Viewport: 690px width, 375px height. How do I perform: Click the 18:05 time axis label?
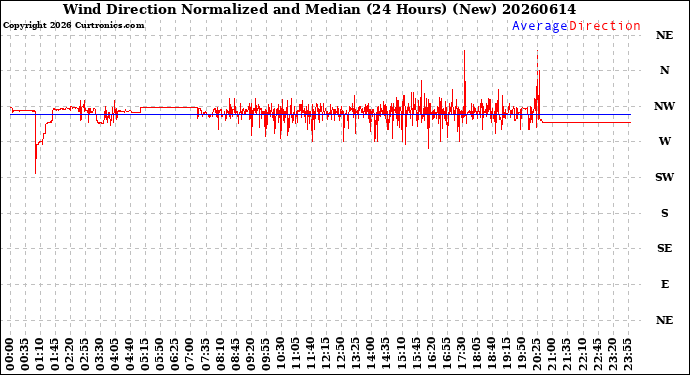point(476,354)
